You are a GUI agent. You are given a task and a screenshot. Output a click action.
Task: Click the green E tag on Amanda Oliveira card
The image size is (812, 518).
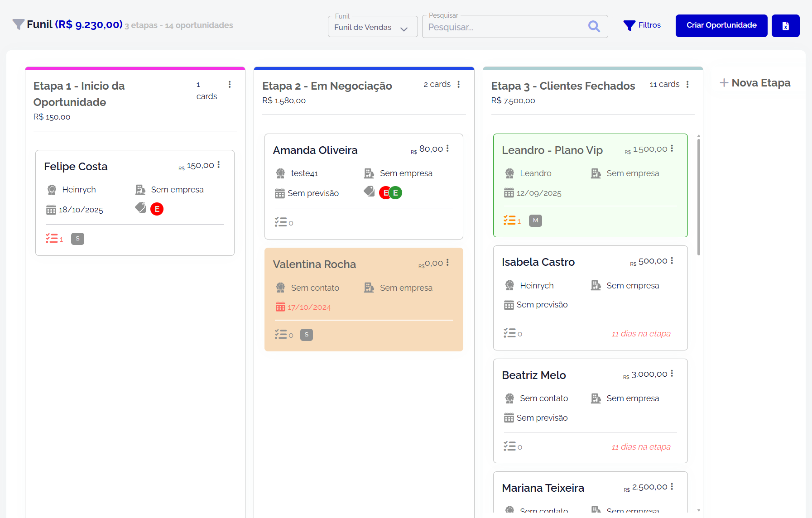pyautogui.click(x=396, y=192)
